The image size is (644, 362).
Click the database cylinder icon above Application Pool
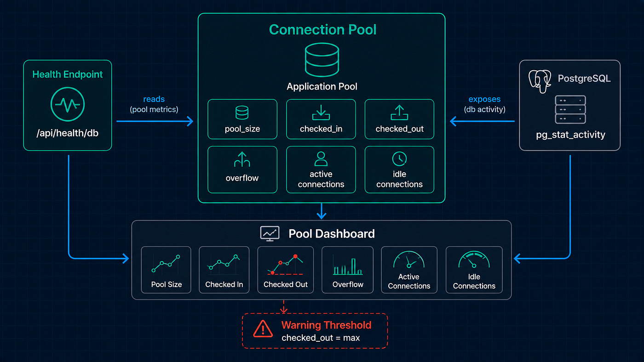(x=322, y=60)
